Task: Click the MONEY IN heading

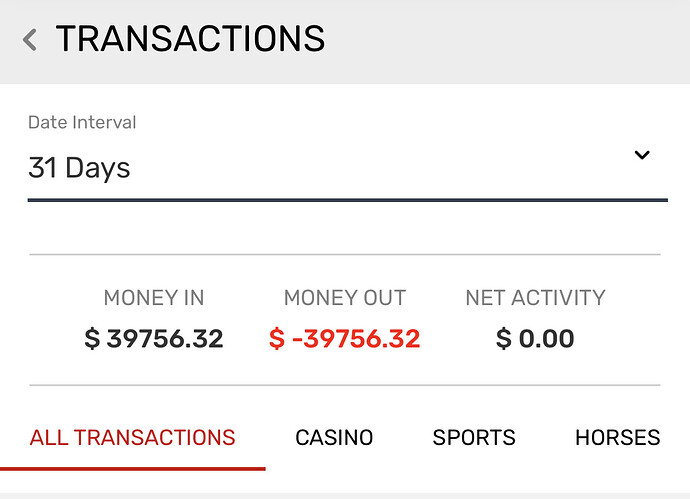Action: click(x=154, y=298)
